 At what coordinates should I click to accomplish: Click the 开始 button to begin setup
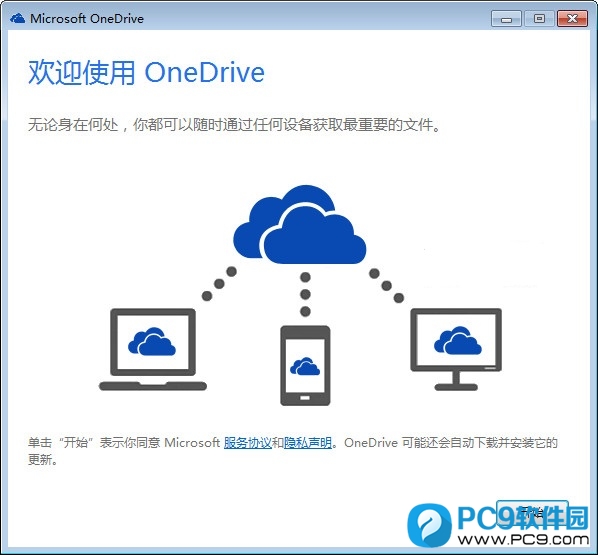point(532,512)
